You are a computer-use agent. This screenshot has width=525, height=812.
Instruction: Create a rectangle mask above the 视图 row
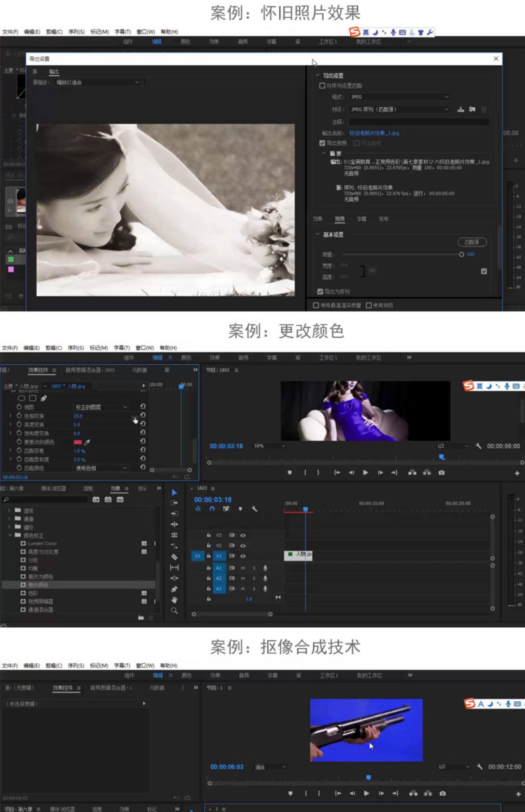[33, 398]
